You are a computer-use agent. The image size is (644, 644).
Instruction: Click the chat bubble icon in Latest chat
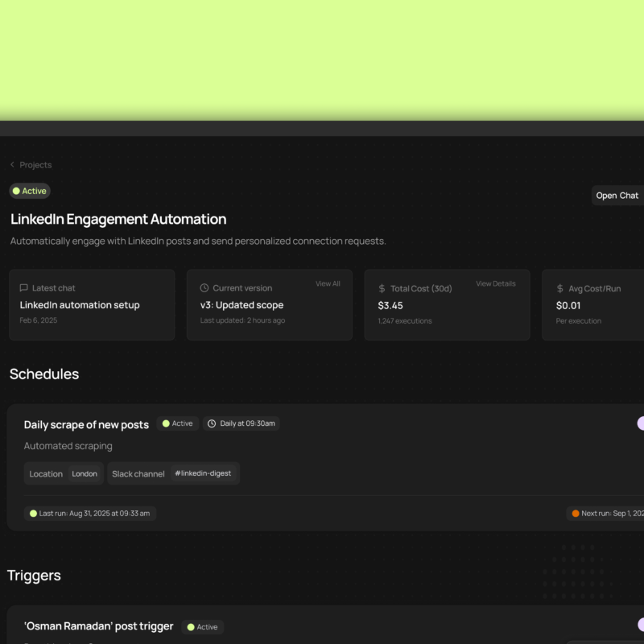pyautogui.click(x=24, y=288)
